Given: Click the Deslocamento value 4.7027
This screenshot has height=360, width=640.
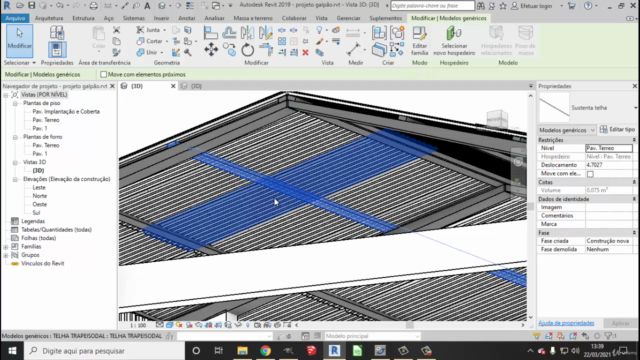Looking at the screenshot, I should pos(609,165).
